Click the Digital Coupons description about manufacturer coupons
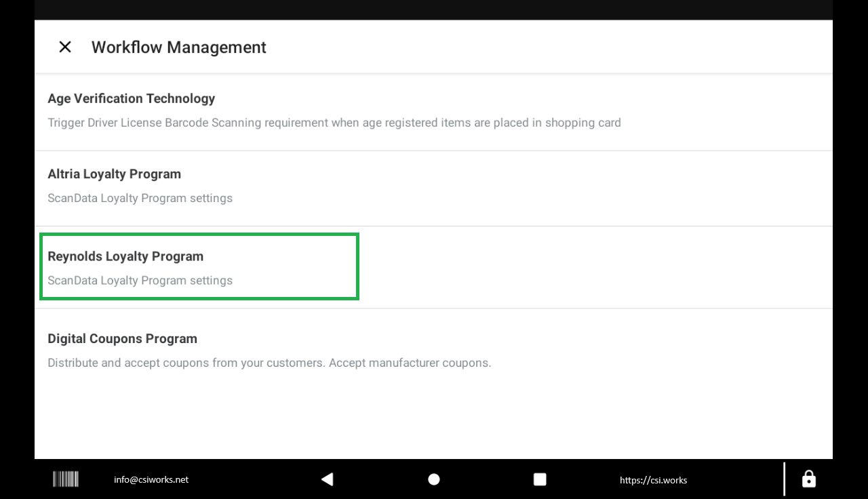 tap(269, 363)
